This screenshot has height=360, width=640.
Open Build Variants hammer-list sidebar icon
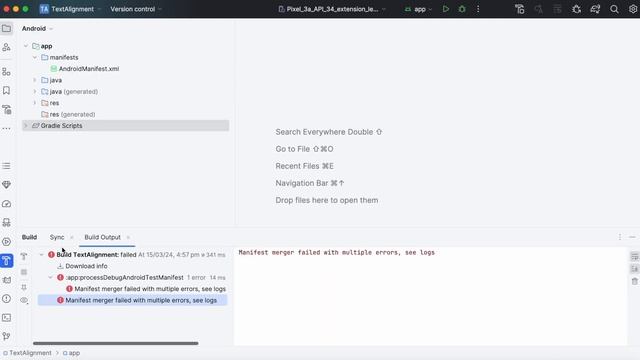7,109
